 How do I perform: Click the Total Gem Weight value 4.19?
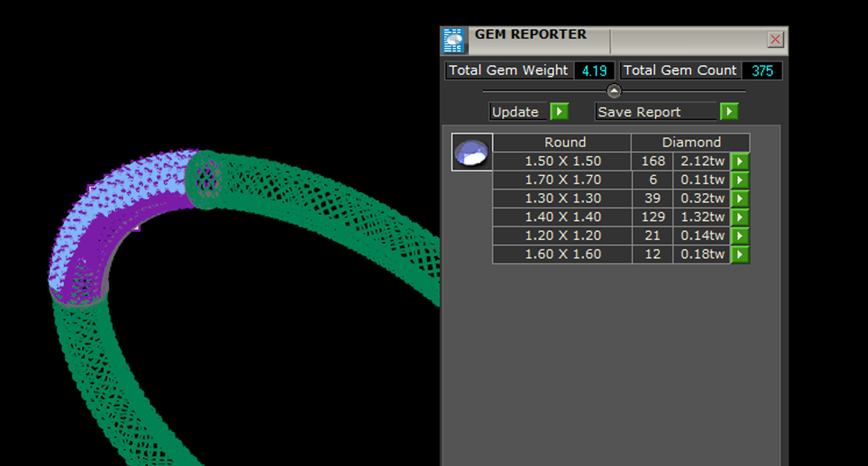click(x=594, y=71)
